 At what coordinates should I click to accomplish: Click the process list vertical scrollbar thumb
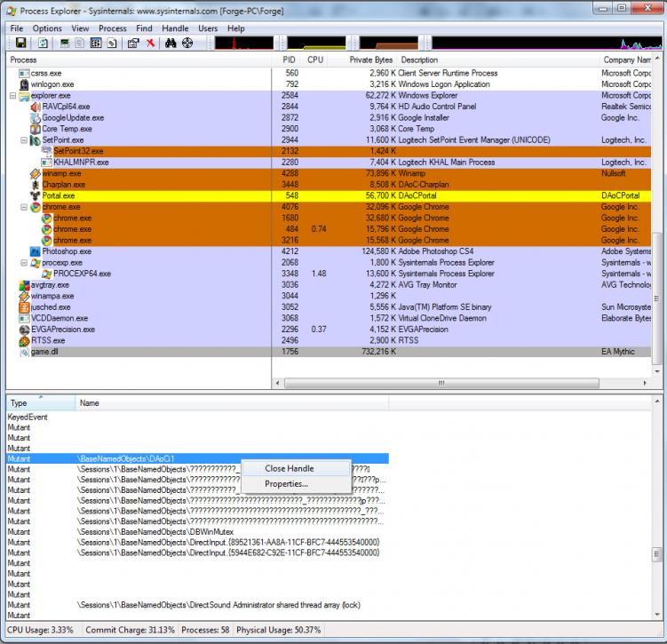tap(657, 298)
